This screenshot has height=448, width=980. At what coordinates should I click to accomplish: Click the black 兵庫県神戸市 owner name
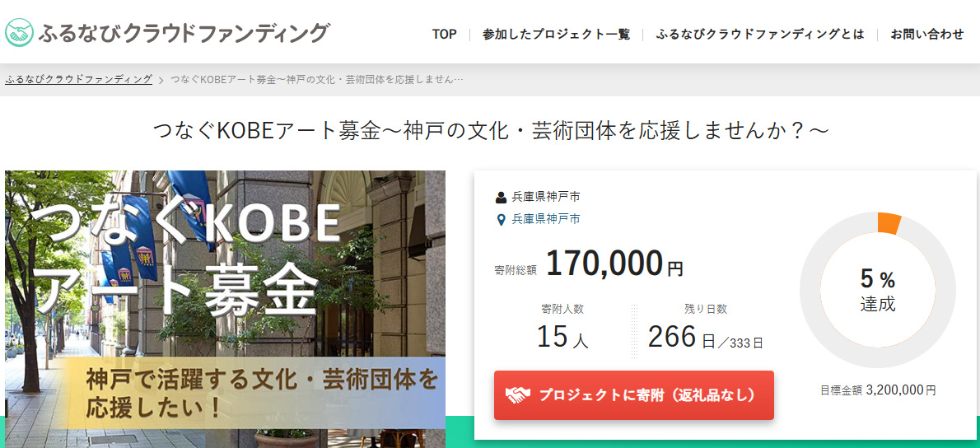coord(546,198)
